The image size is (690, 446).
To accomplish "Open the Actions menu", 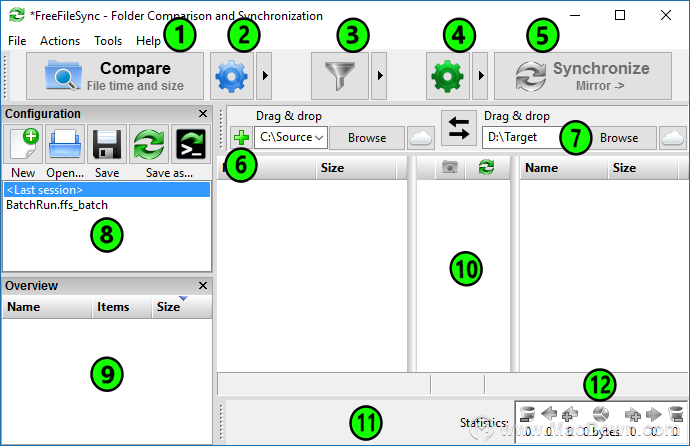I will [x=60, y=41].
